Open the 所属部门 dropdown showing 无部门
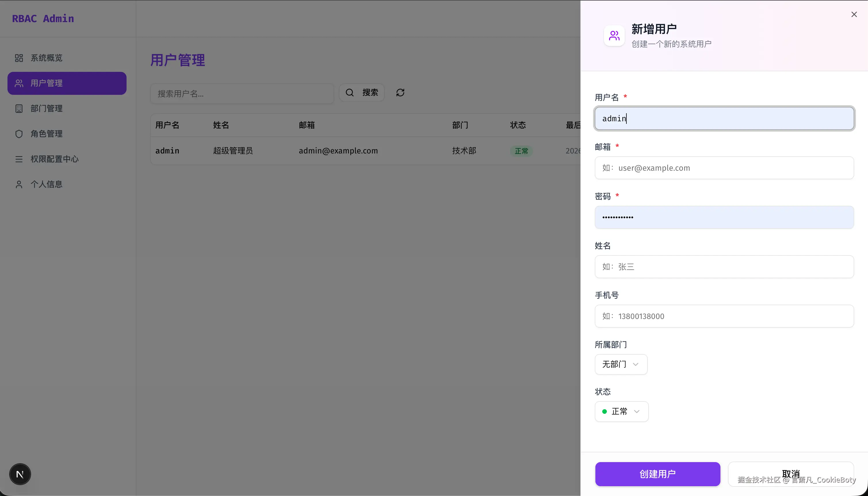This screenshot has height=496, width=868. (620, 364)
